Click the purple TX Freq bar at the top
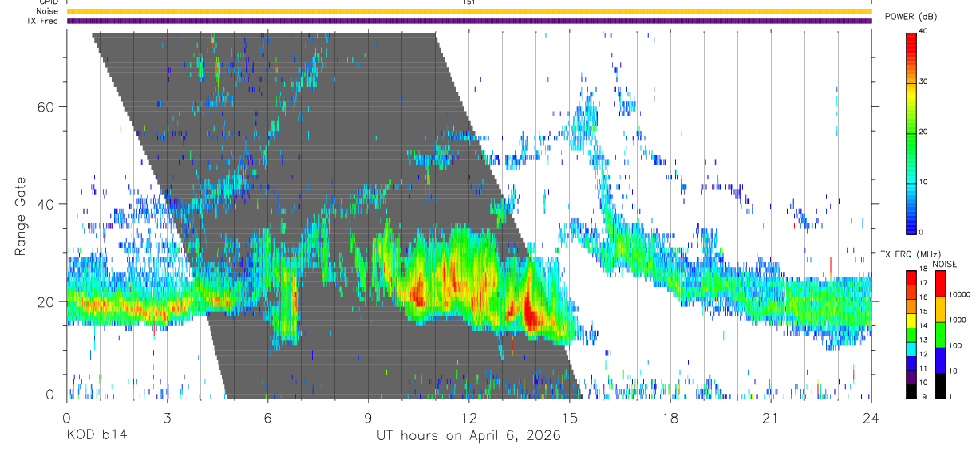 pos(469,21)
